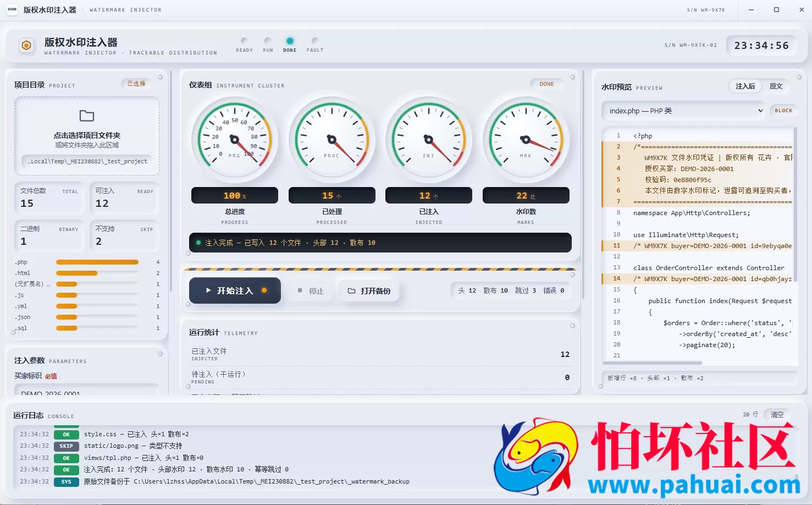The image size is (812, 505).
Task: Click the 二进制 BINARY 1 card
Action: click(x=49, y=236)
